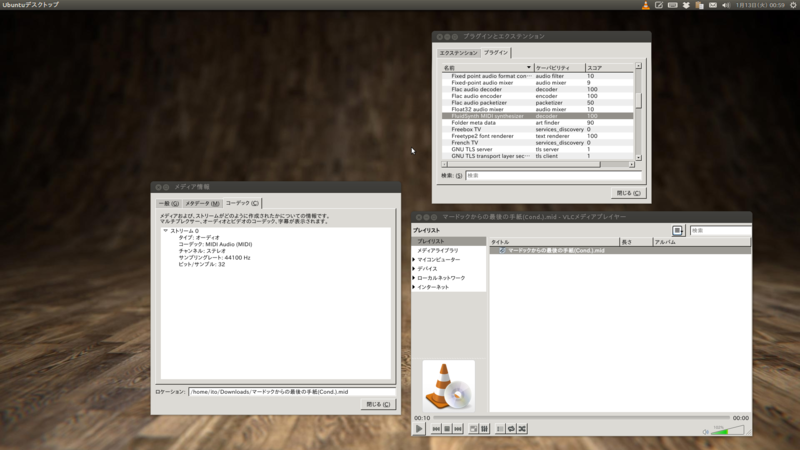Open the mail indicator in top panel
This screenshot has width=800, height=450.
click(x=713, y=5)
